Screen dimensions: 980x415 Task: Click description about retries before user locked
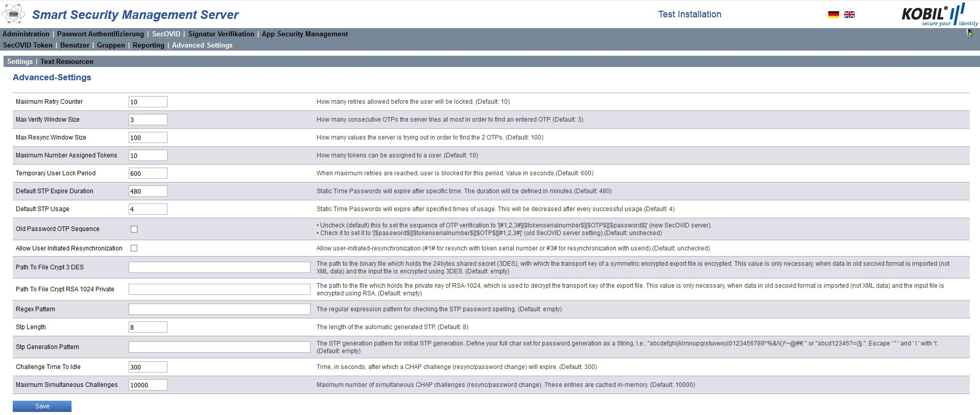point(413,102)
